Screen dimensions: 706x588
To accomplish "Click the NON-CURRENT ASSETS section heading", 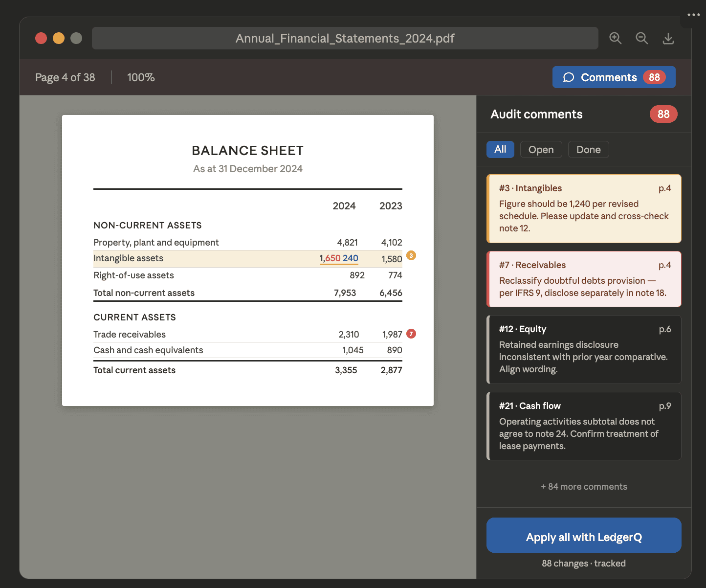I will [x=148, y=226].
